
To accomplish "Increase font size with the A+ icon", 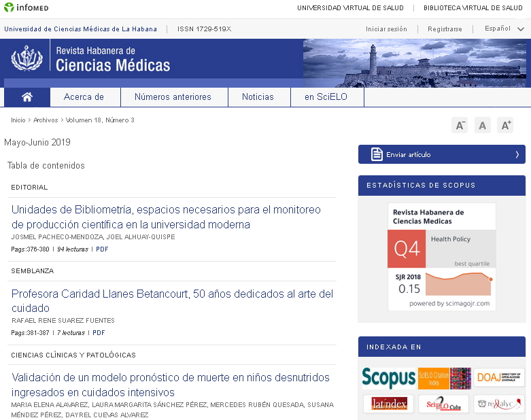I will 506,126.
